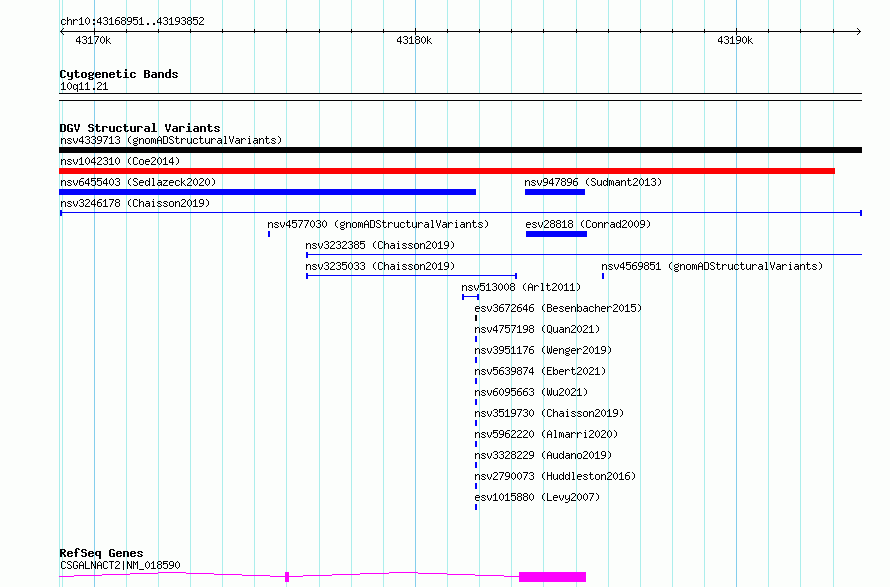Select the 10q11.21 cytogenetic band label
The width and height of the screenshot is (890, 587).
coord(84,86)
